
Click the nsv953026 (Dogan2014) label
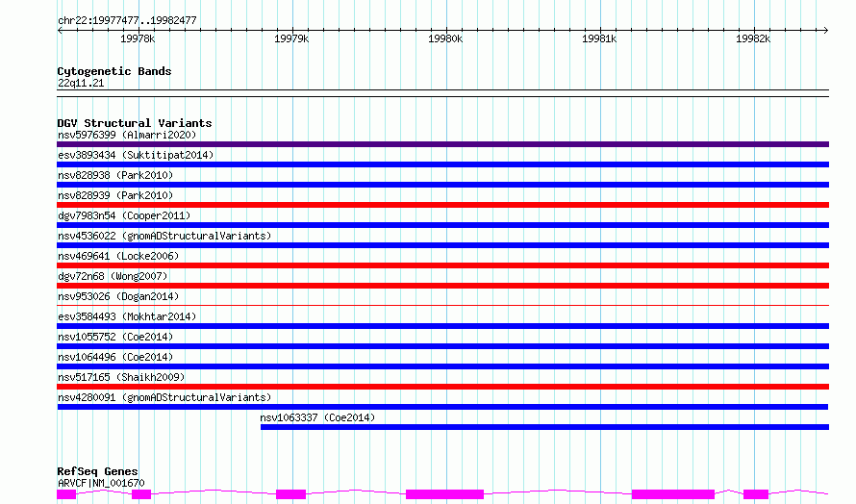pos(118,296)
